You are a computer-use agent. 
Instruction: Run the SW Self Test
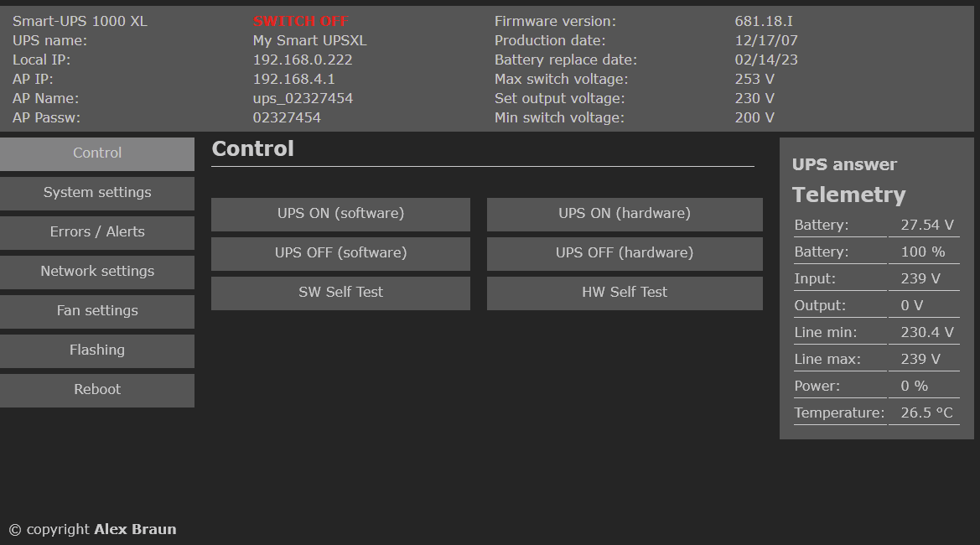[x=340, y=293]
